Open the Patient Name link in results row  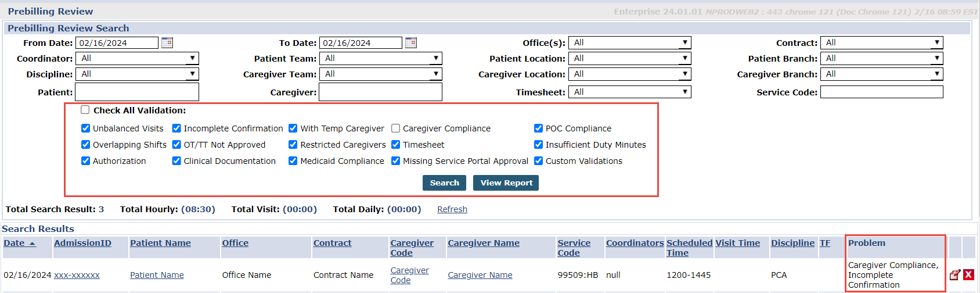click(x=157, y=275)
